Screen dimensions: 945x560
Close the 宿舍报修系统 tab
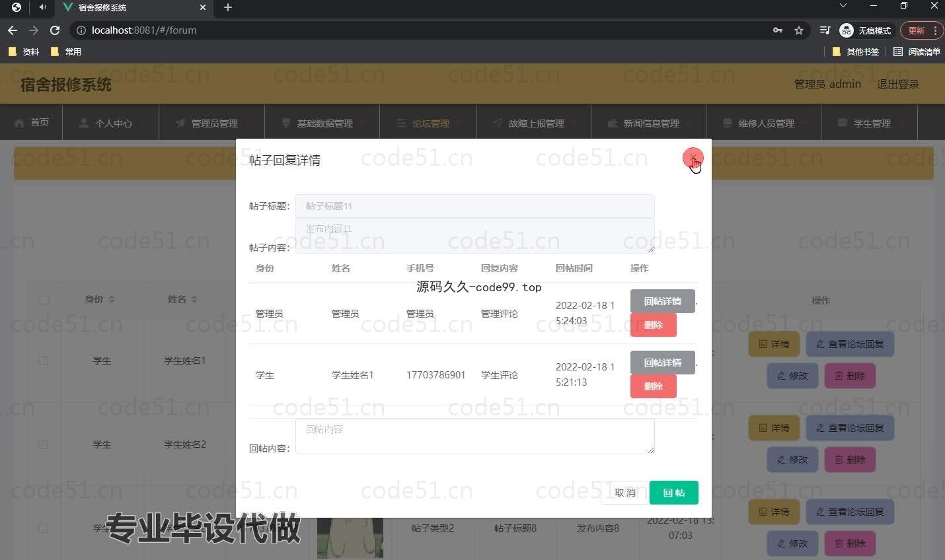coord(203,7)
